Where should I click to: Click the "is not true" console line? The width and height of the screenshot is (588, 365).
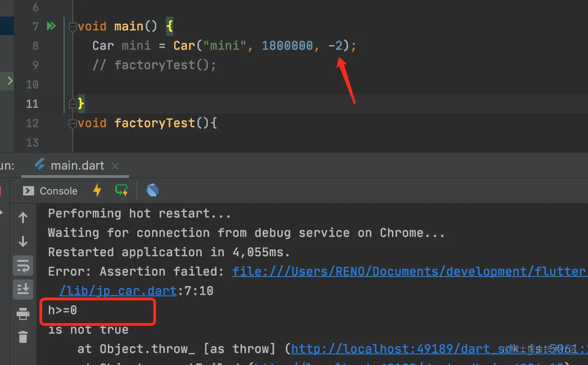click(88, 330)
